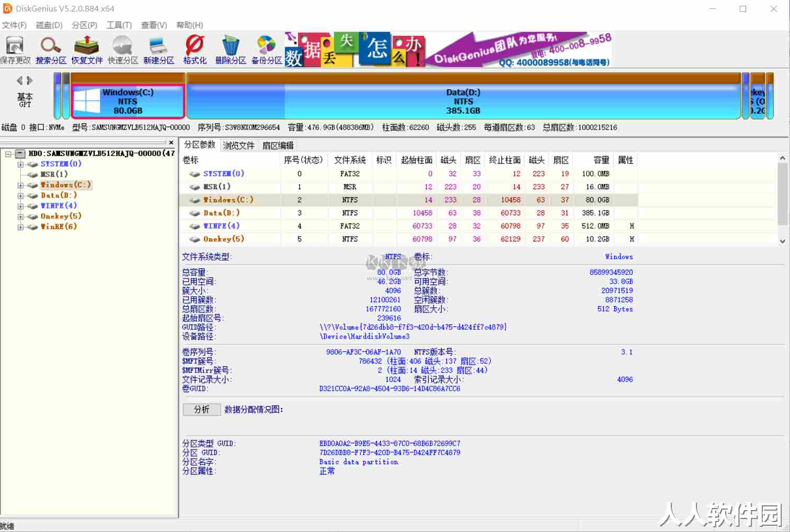Click the 属性 column header
This screenshot has height=532, width=790.
(x=625, y=160)
